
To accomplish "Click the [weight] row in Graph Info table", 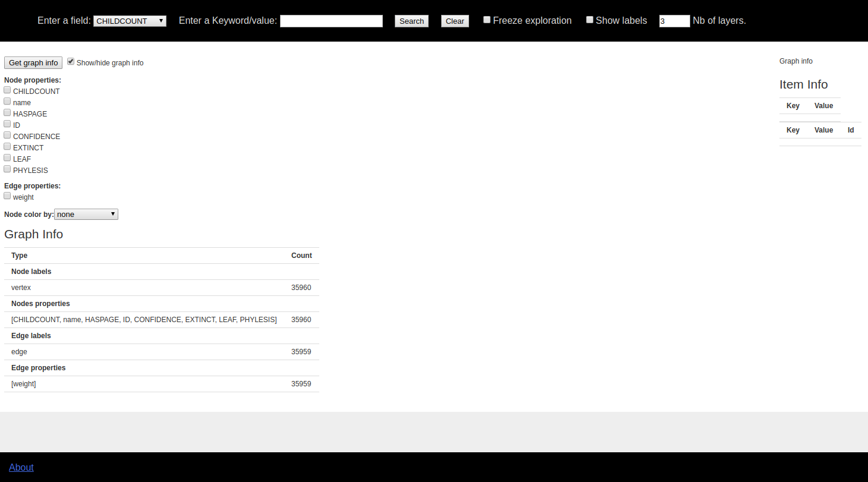I will [x=162, y=384].
